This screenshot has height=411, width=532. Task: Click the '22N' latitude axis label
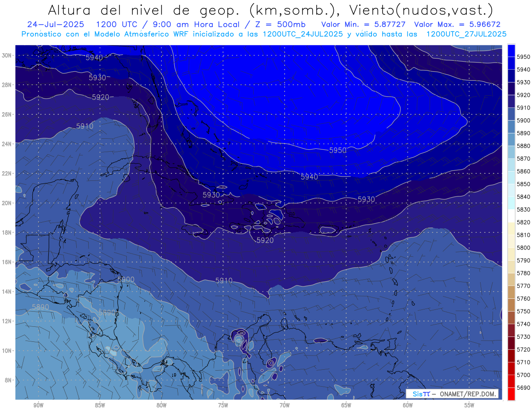6,173
